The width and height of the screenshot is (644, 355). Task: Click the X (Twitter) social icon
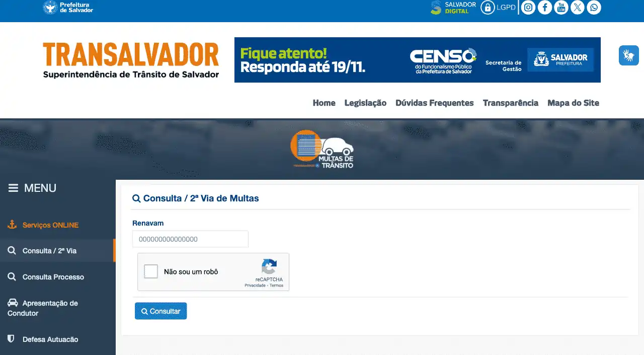(578, 8)
